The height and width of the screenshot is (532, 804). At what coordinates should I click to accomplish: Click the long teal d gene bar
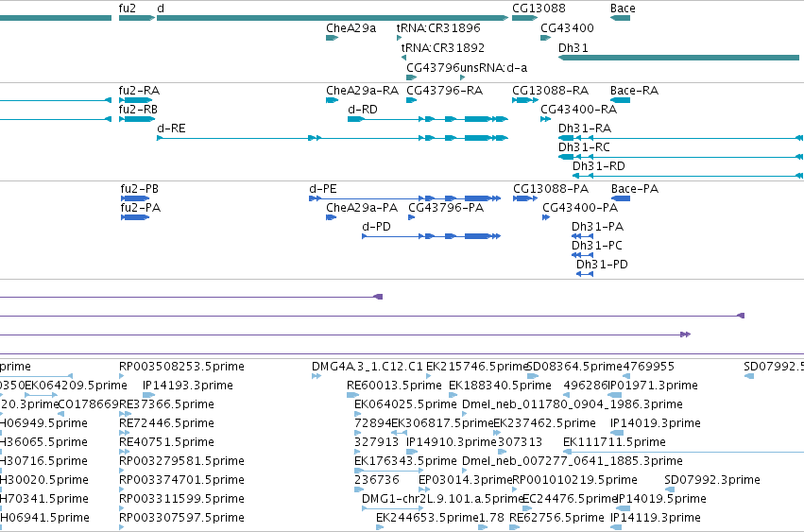point(333,18)
